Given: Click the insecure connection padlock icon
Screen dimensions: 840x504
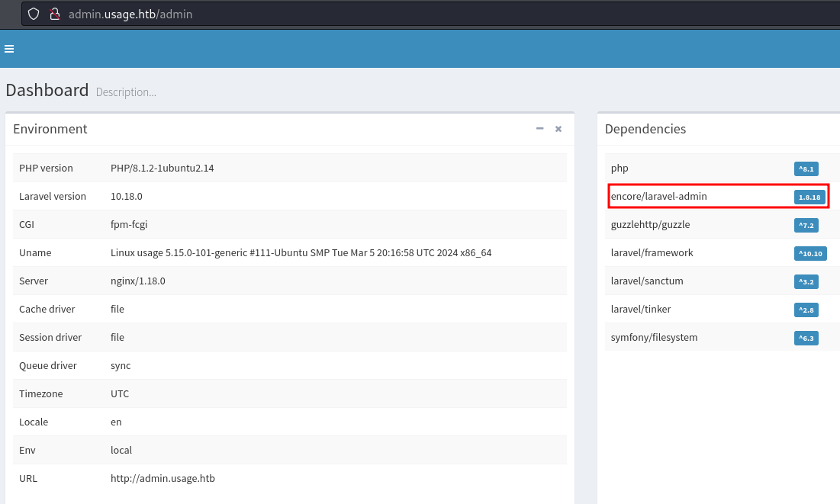Looking at the screenshot, I should [54, 14].
